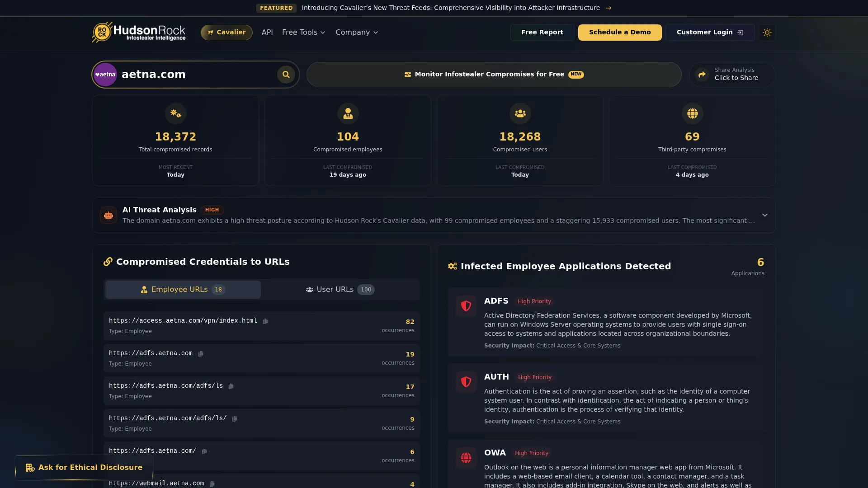Open the API menu item
Screen dimensions: 868x488
tap(267, 33)
